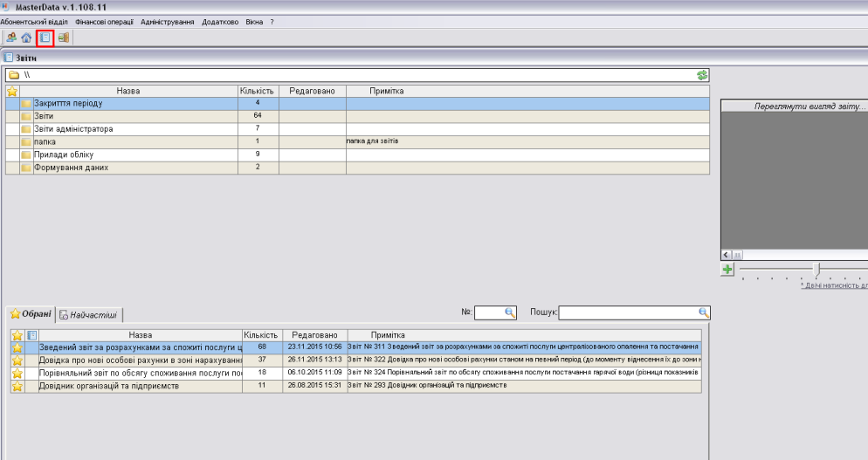The image size is (868, 460).
Task: Open the Фінансові операції menu
Action: pos(104,21)
